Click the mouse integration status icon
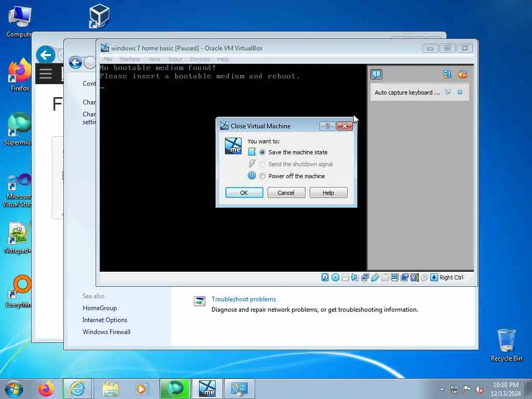532x399 pixels. (424, 277)
